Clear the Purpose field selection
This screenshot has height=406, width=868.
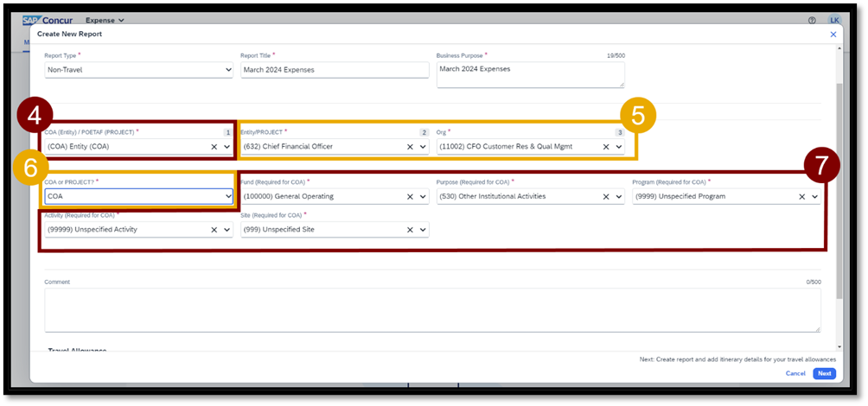(606, 197)
